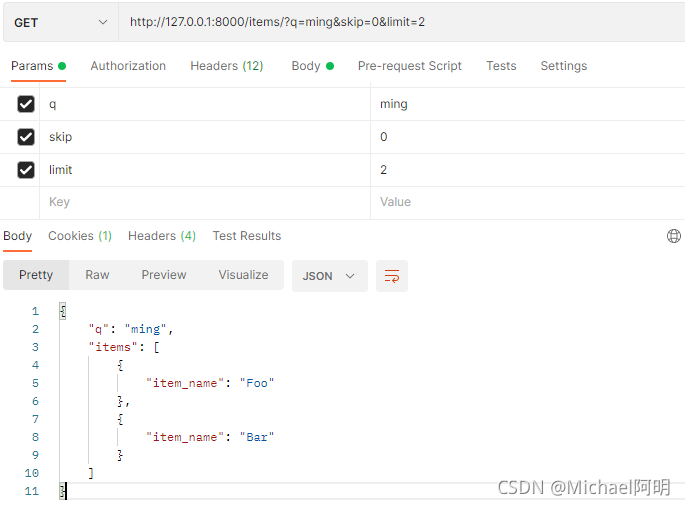The width and height of the screenshot is (685, 505).
Task: Click the limit value 2 cell
Action: [x=528, y=169]
